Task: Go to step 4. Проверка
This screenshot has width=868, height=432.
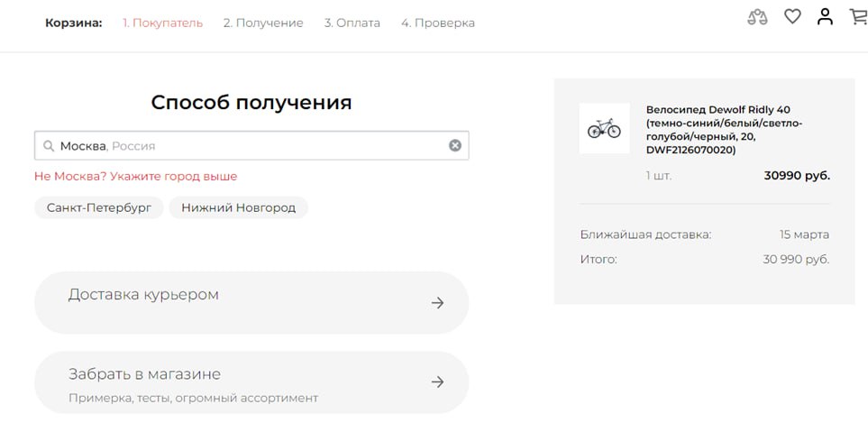Action: [438, 23]
